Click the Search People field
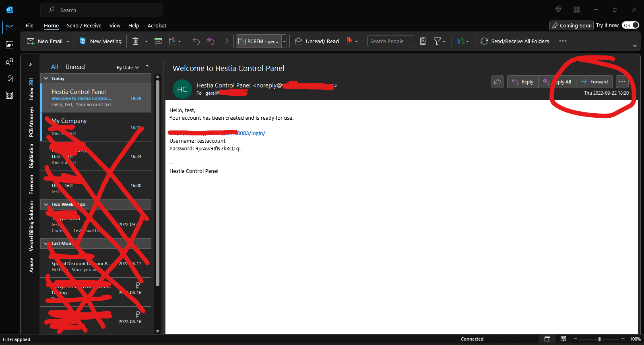The height and width of the screenshot is (345, 644). pos(390,41)
